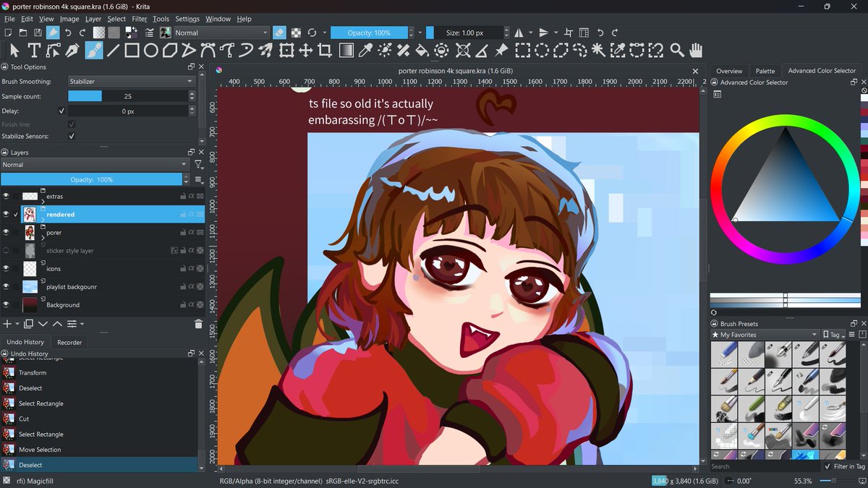This screenshot has width=868, height=488.
Task: Toggle Preserve Alpha checker button
Action: (x=297, y=33)
